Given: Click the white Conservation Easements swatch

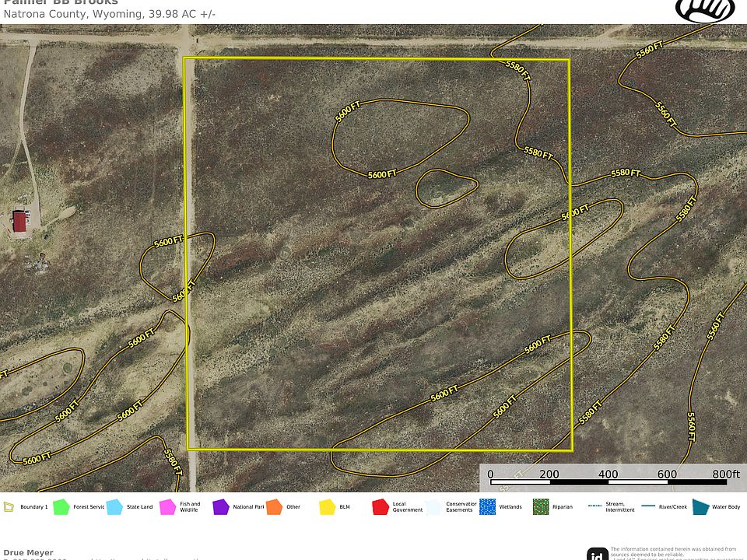Looking at the screenshot, I should tap(433, 506).
